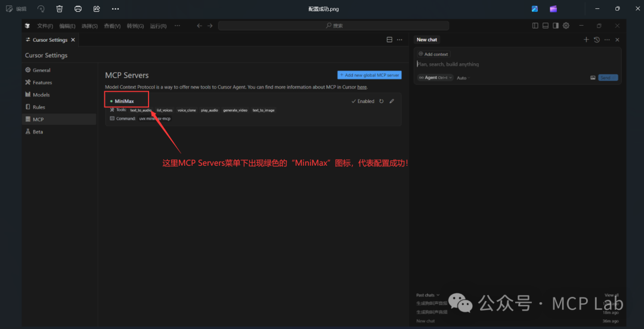Toggle the Enabled state of MiniMax
Image resolution: width=644 pixels, height=329 pixels.
click(363, 101)
